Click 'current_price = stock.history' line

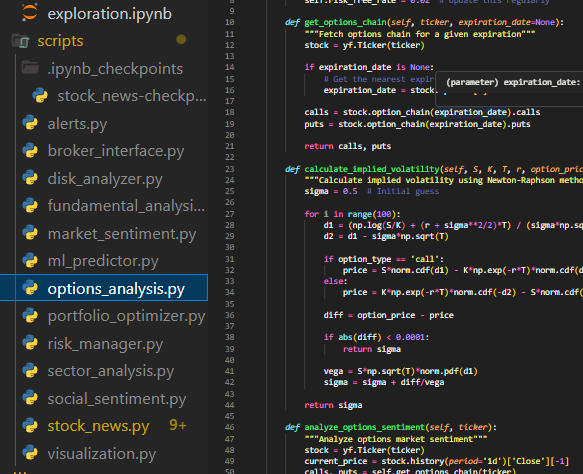[x=437, y=461]
